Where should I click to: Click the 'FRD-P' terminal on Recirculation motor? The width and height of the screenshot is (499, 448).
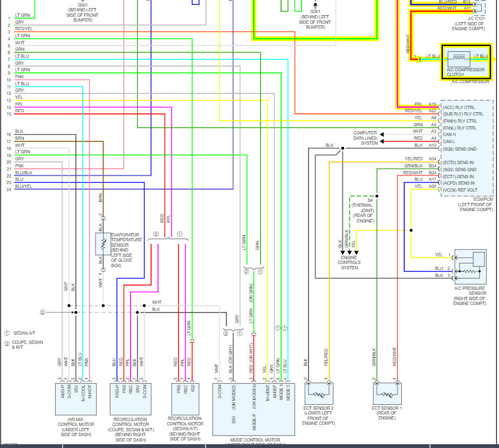pos(118,391)
